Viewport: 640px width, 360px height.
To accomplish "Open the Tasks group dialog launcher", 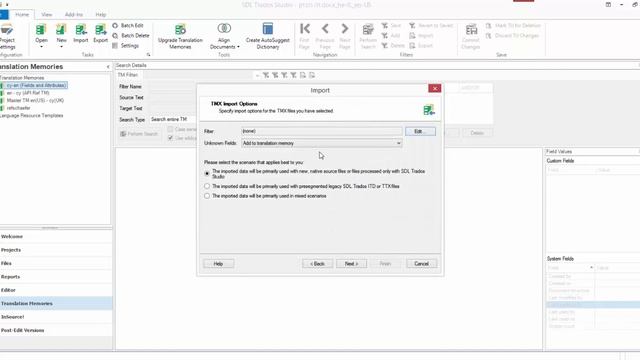I will (148, 55).
